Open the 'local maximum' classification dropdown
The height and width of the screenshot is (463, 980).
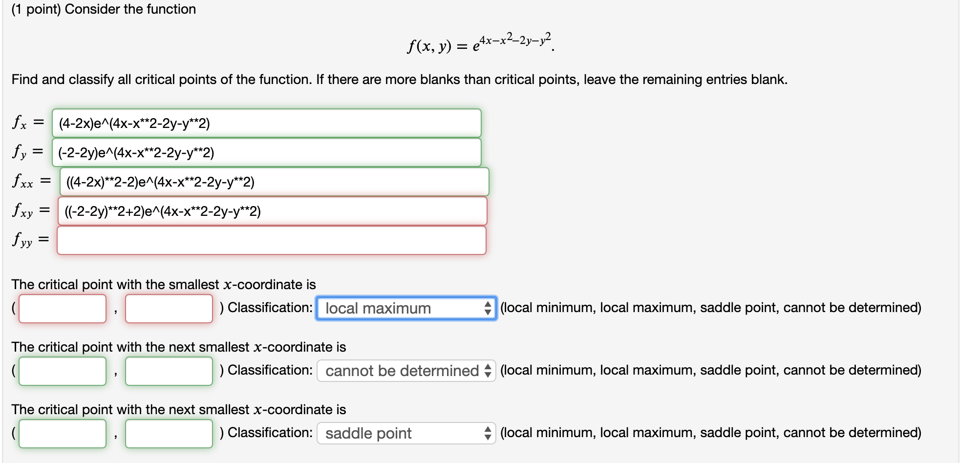(401, 308)
